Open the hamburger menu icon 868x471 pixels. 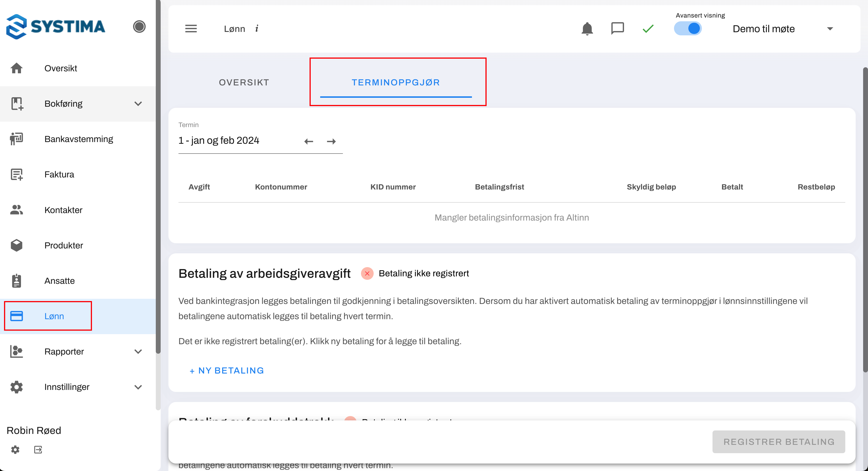[191, 29]
